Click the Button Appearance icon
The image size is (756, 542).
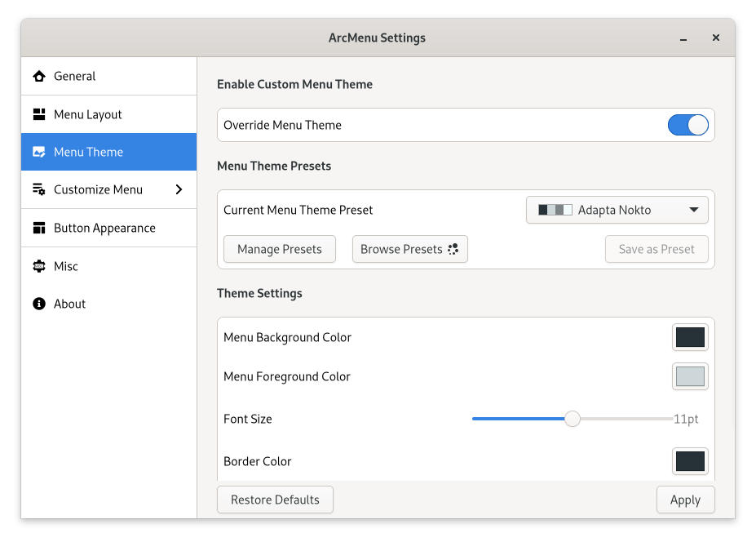pyautogui.click(x=38, y=229)
